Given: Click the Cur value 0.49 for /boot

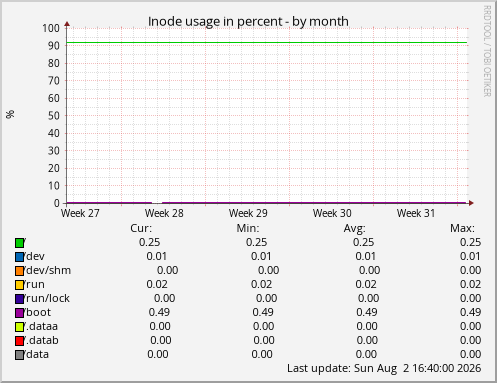Looking at the screenshot, I should [159, 312].
